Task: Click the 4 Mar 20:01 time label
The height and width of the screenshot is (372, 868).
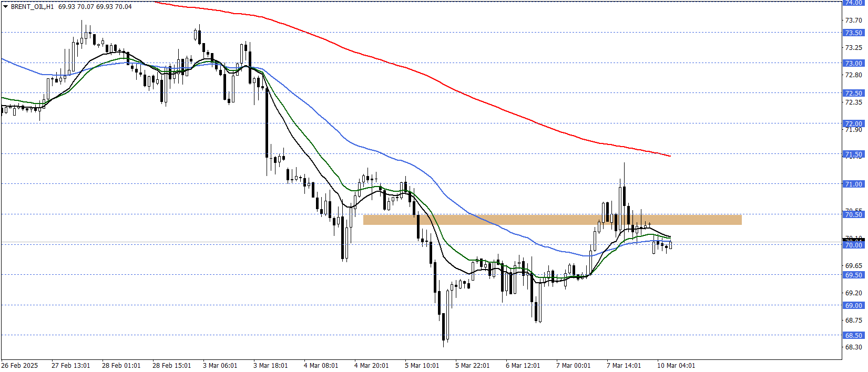Action: coord(372,365)
